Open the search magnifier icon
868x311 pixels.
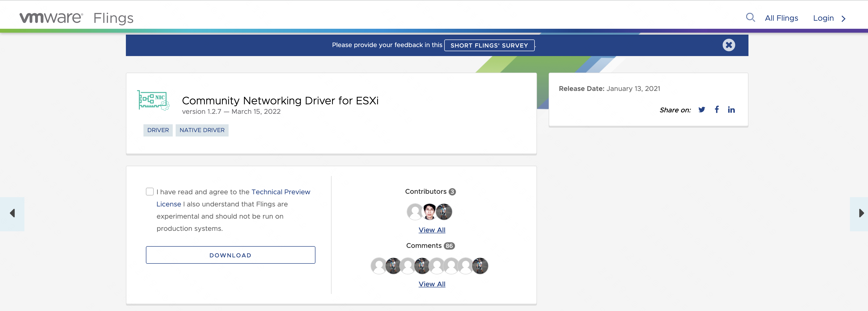pyautogui.click(x=750, y=18)
